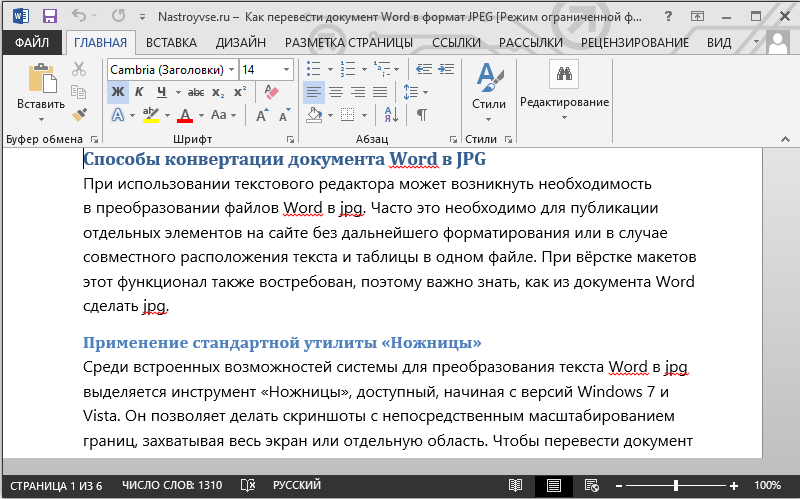Select Print Layout view in the status bar
This screenshot has width=800, height=499.
[x=554, y=485]
